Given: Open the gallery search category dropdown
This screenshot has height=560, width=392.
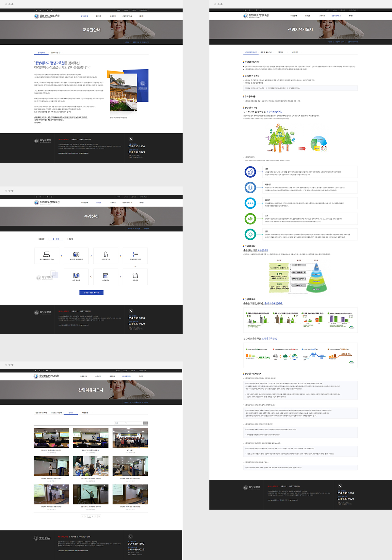Looking at the screenshot, I should (120, 423).
